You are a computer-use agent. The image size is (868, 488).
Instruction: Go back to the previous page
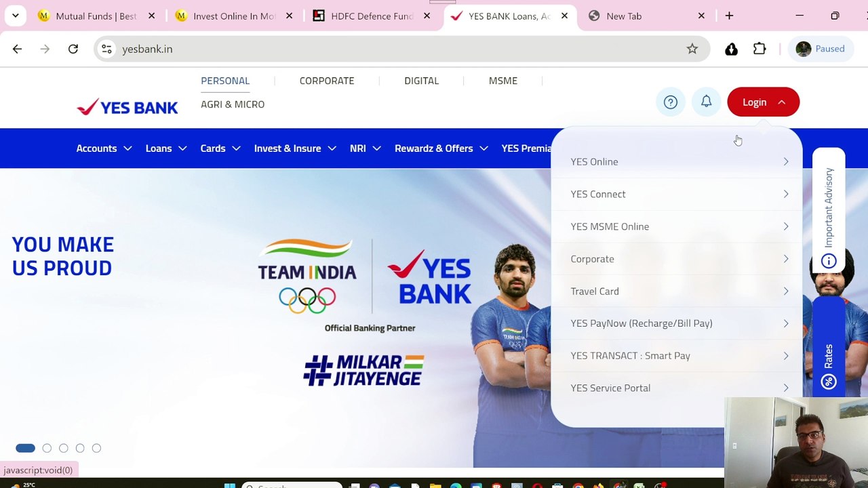click(17, 49)
